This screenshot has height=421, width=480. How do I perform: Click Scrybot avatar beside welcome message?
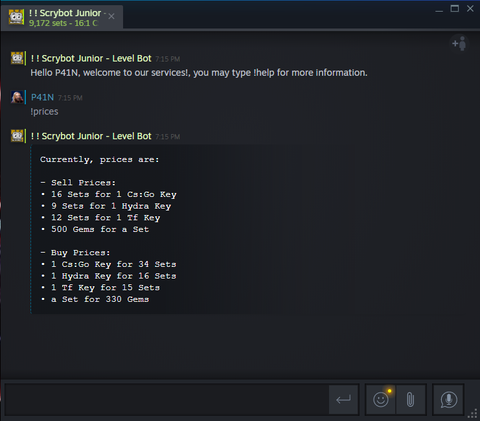[17, 58]
